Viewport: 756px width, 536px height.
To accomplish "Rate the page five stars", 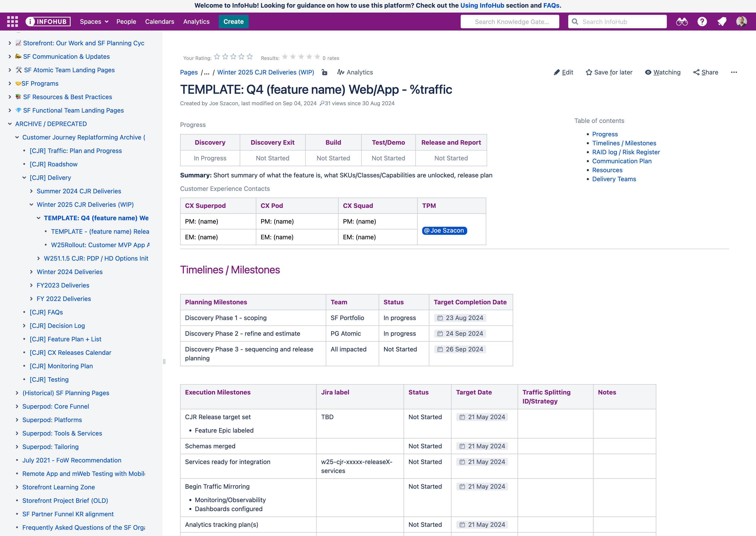I will (250, 57).
